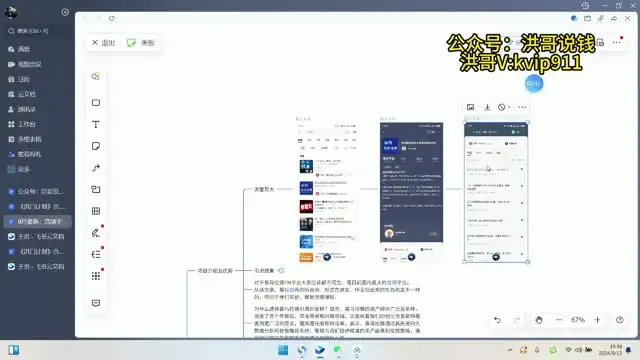Open the volume control in the system tray
The width and height of the screenshot is (640, 360).
tap(578, 350)
